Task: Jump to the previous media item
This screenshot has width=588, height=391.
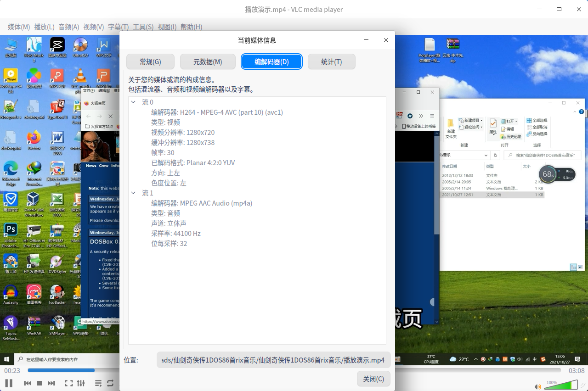Action: tap(28, 383)
